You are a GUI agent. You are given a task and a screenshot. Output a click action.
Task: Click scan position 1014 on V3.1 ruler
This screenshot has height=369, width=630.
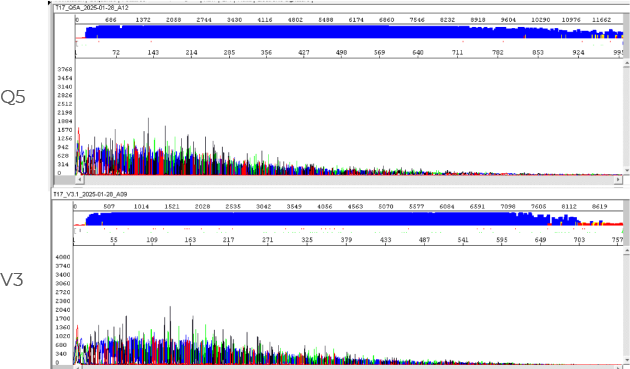point(141,206)
